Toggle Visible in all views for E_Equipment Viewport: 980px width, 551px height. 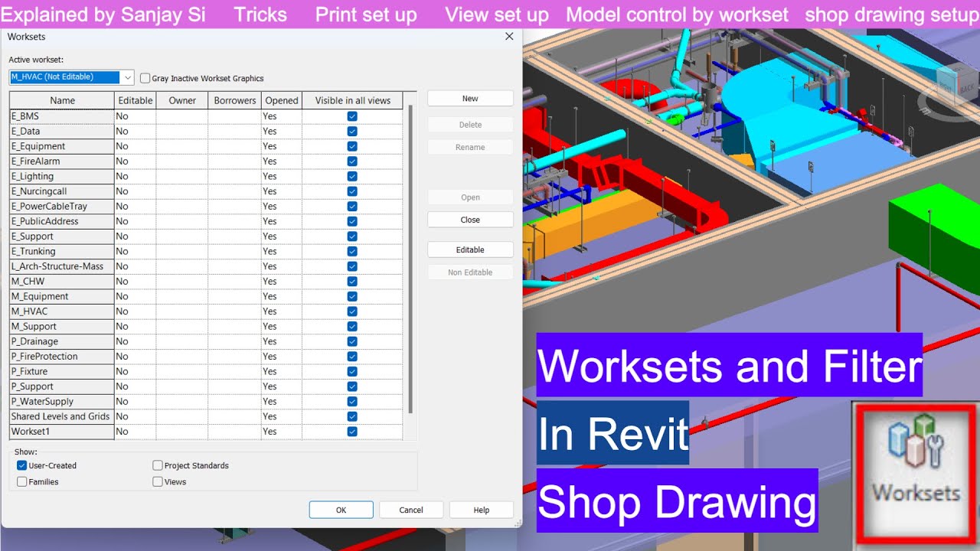[352, 146]
